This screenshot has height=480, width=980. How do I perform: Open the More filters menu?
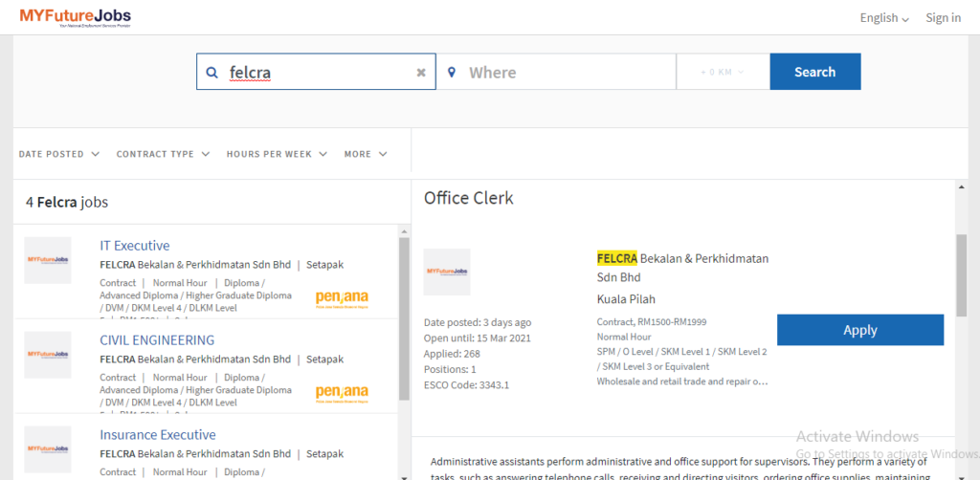click(x=366, y=154)
